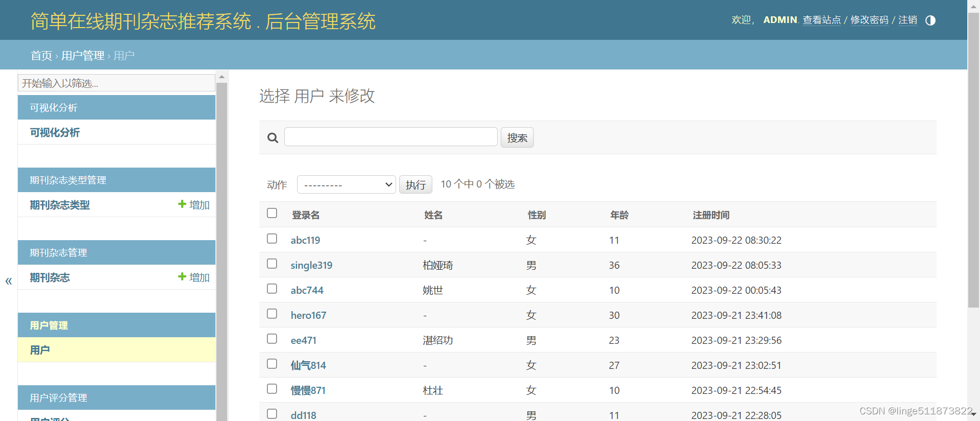Click the page vertical scrollbar
This screenshot has height=421, width=980.
point(973,159)
